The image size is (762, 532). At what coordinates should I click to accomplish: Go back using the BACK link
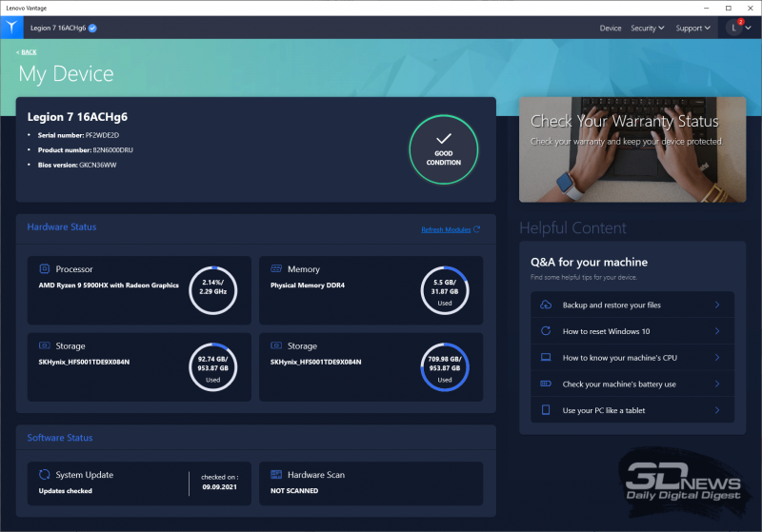click(x=27, y=52)
